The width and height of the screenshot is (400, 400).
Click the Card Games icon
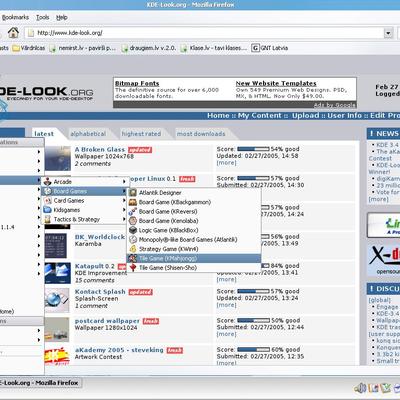(48, 201)
